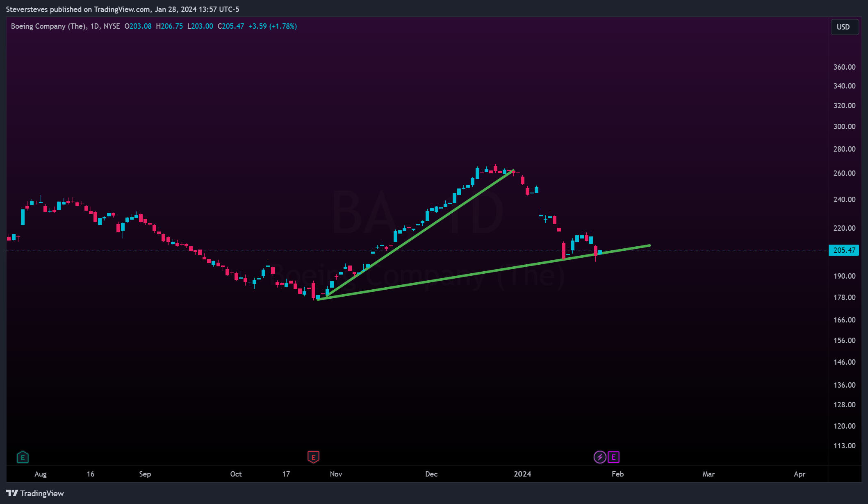
Task: Click the 205.47 current price label
Action: pyautogui.click(x=844, y=250)
